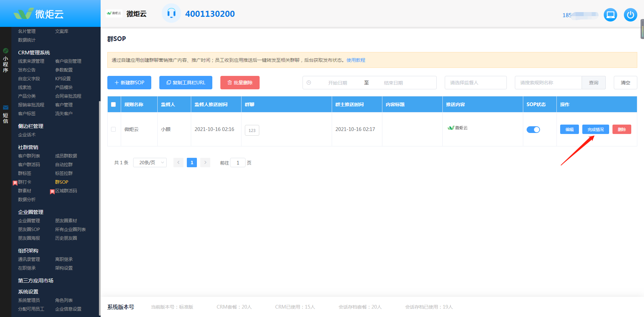644x317 pixels.
Task: Click the 新建群SOP button
Action: coord(129,83)
